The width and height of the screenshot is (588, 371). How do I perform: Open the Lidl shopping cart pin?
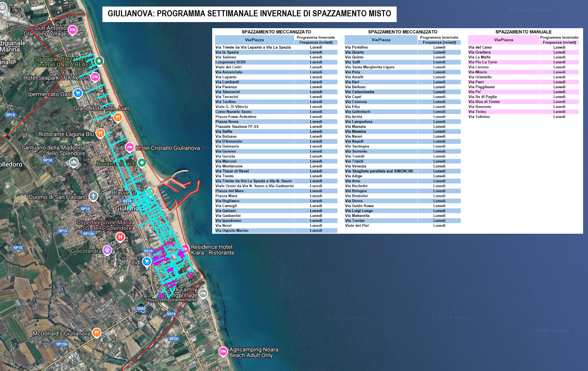[x=147, y=261]
